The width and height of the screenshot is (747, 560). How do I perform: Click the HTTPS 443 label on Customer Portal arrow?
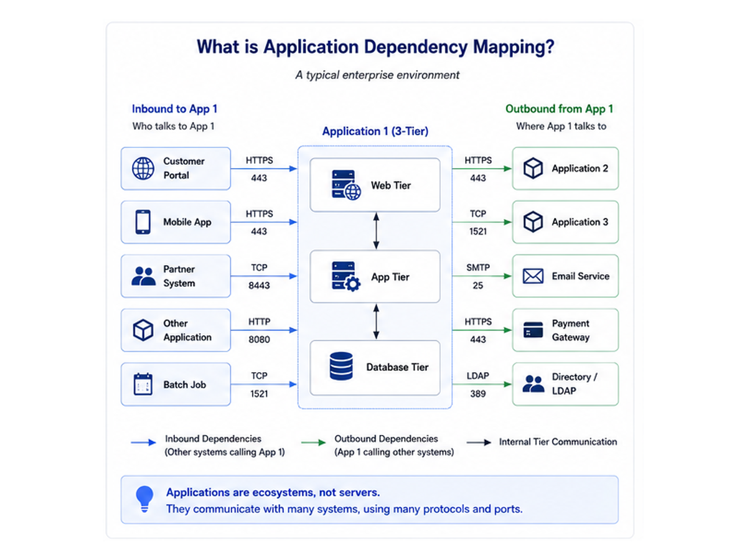point(260,169)
